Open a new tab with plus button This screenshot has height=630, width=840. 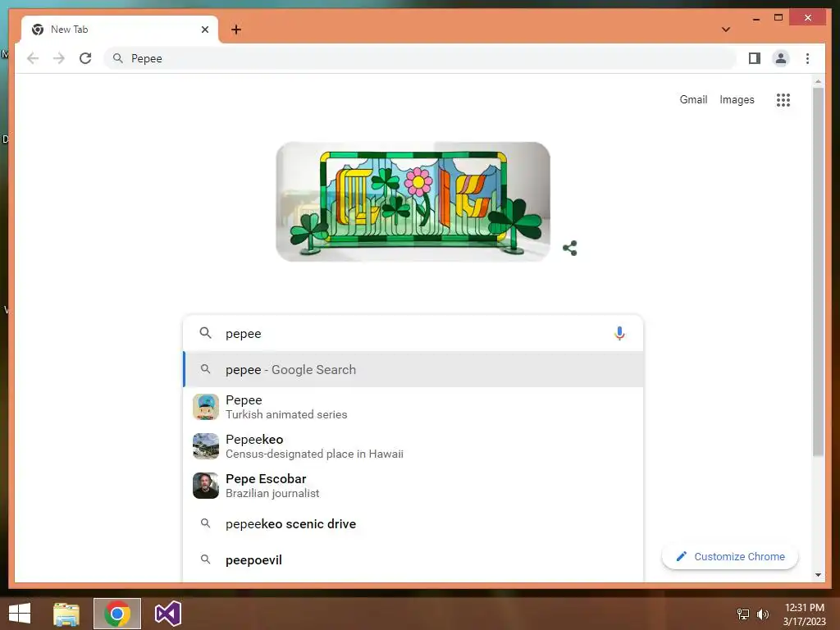[236, 30]
